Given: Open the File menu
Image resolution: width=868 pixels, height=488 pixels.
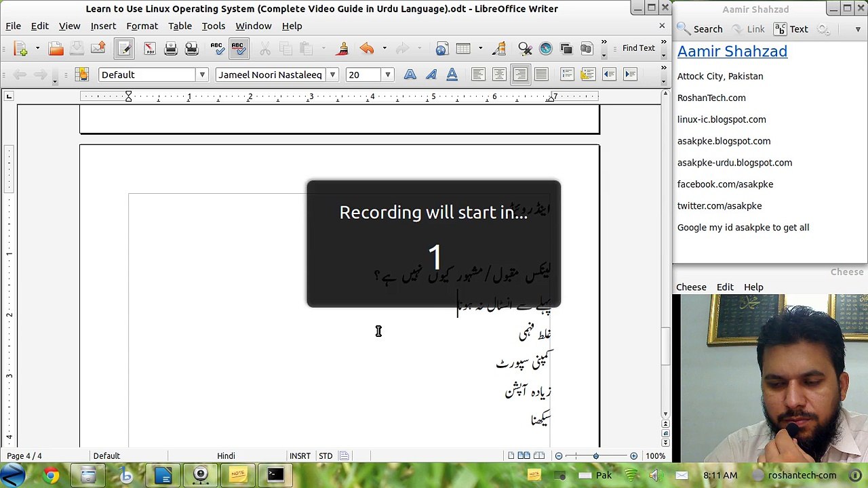Looking at the screenshot, I should pos(13,26).
